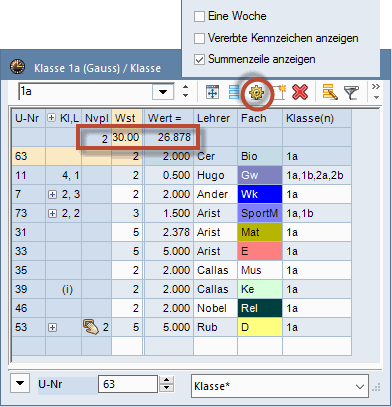Click the Wert = column header

(x=169, y=118)
